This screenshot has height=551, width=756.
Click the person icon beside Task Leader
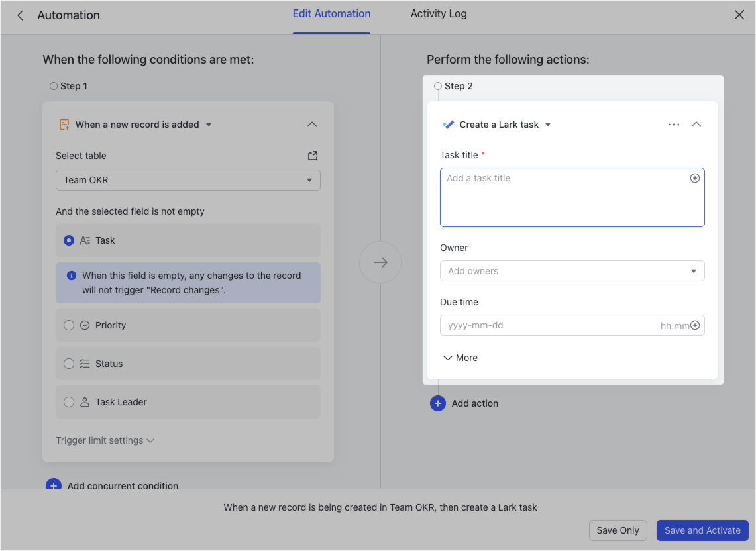click(x=85, y=402)
